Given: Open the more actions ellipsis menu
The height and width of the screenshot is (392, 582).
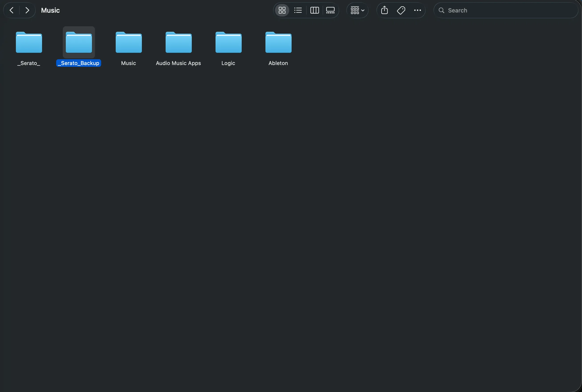Looking at the screenshot, I should [x=417, y=10].
